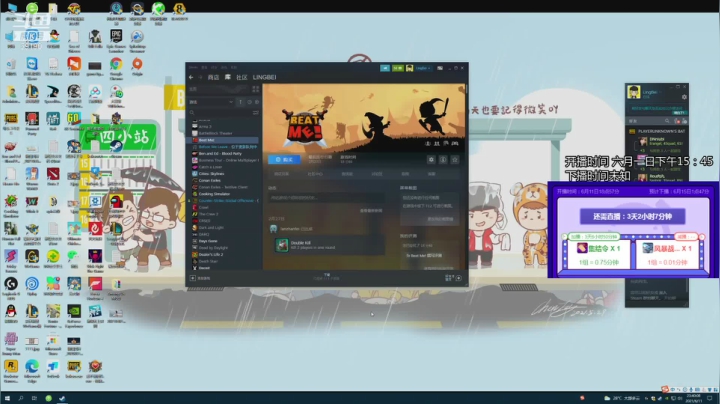Click the library search field
Viewport: 720px width, 404px height.
pyautogui.click(x=220, y=112)
